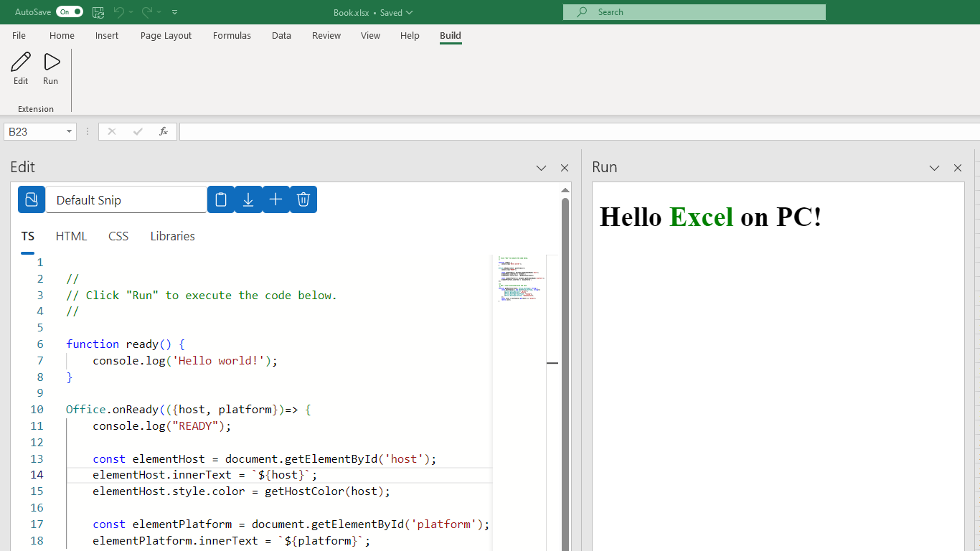The image size is (980, 551).
Task: Open the Page Layout tab
Action: pyautogui.click(x=166, y=36)
